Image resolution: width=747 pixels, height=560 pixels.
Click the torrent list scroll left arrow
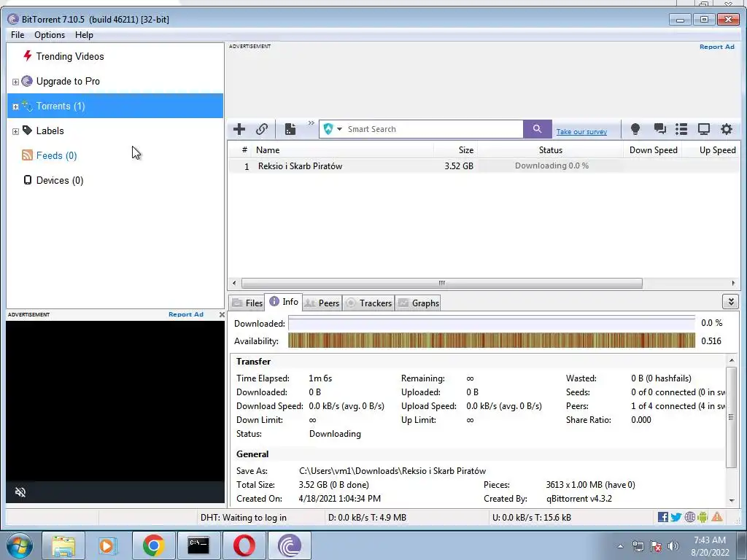234,284
